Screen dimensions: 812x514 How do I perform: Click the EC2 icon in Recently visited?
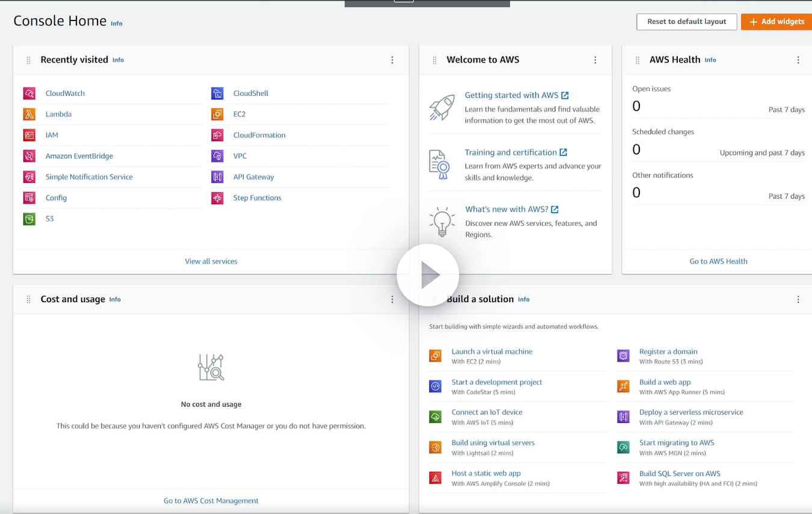(217, 114)
